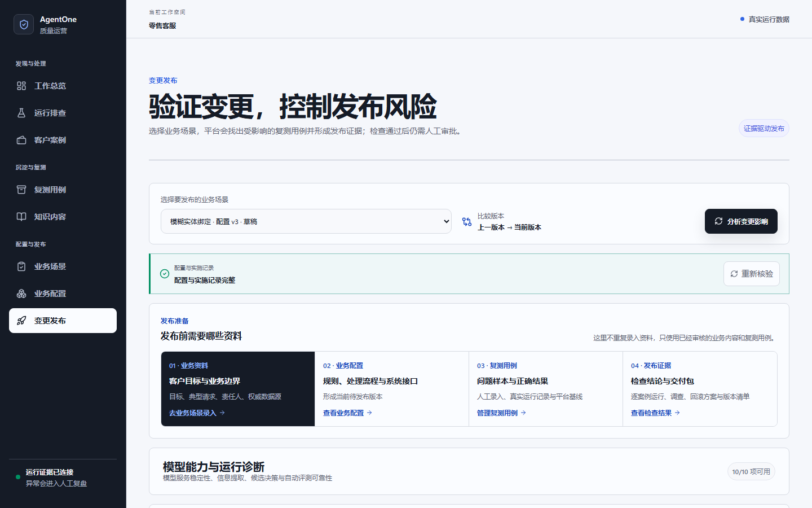The width and height of the screenshot is (812, 508).
Task: Click the 质量运营 subtitle under AgentOne
Action: point(54,30)
